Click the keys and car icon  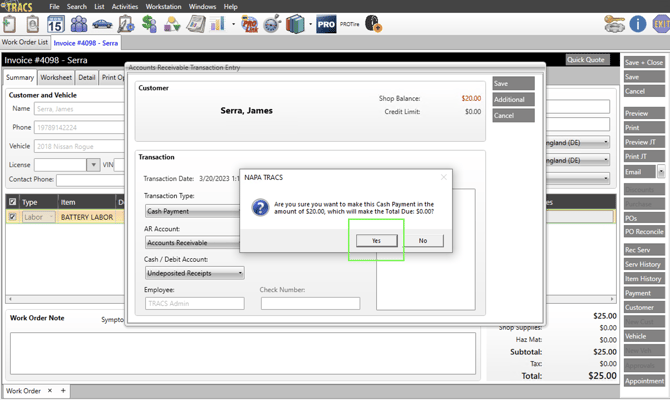614,24
